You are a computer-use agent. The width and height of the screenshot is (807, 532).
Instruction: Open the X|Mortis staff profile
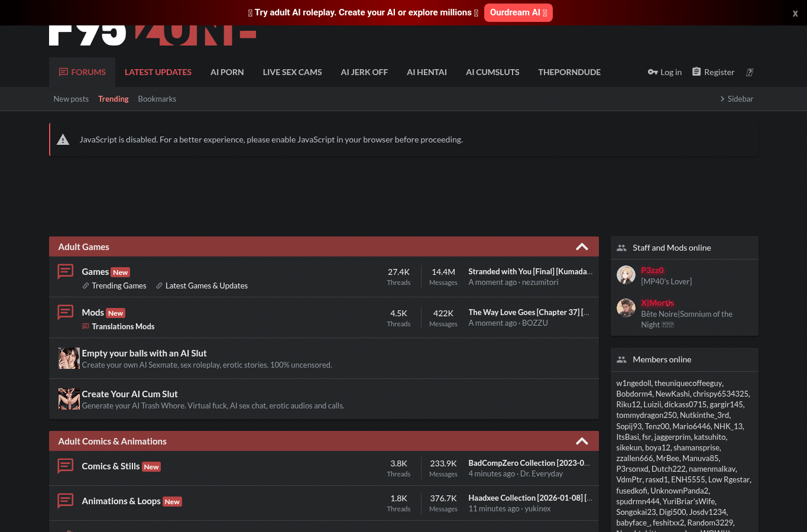(657, 303)
